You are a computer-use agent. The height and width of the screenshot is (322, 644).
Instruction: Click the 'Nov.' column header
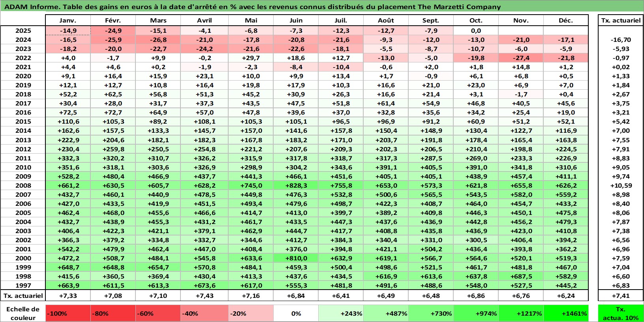(521, 21)
